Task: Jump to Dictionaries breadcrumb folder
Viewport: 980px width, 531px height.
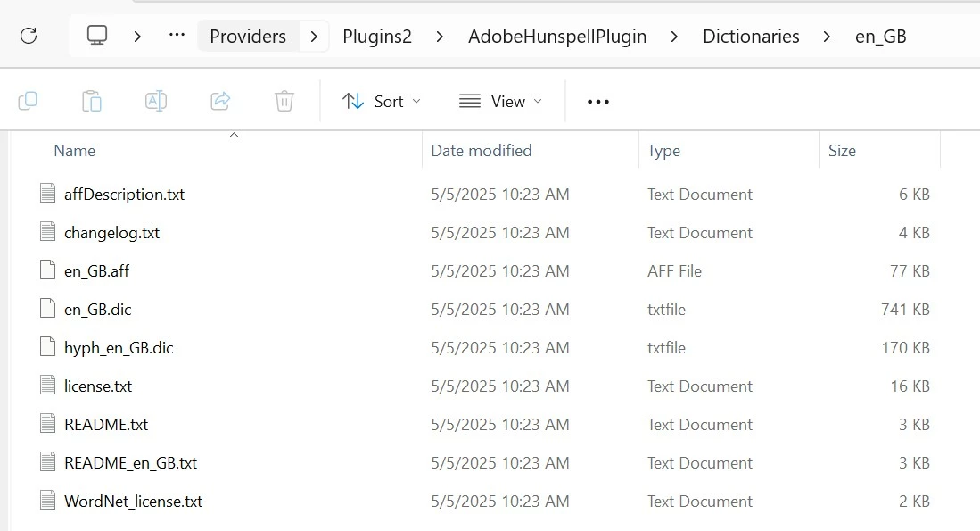Action: [x=751, y=37]
